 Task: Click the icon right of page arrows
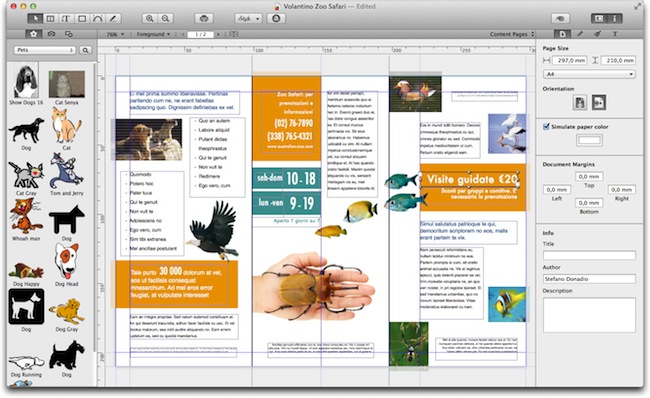233,34
